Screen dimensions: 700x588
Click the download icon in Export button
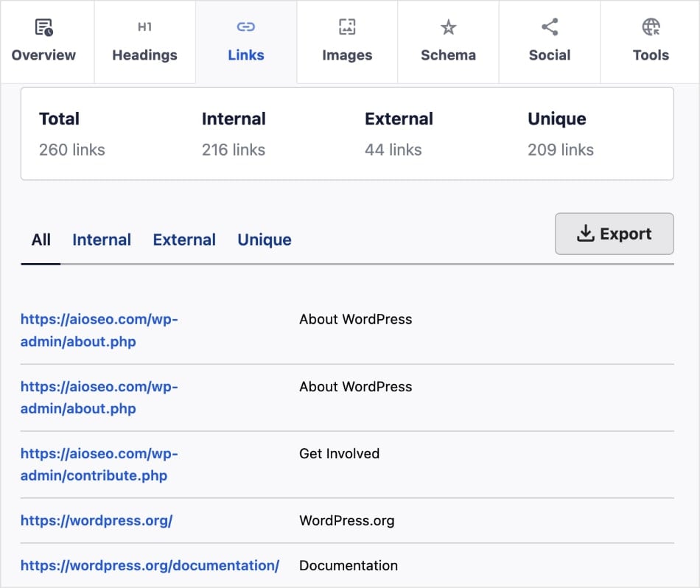[585, 234]
